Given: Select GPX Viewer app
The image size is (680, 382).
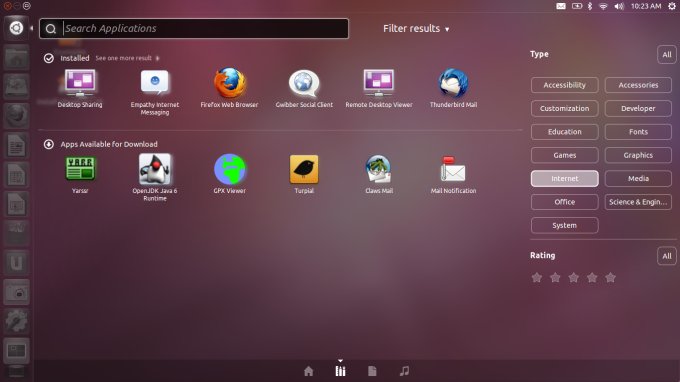Looking at the screenshot, I should click(x=229, y=174).
